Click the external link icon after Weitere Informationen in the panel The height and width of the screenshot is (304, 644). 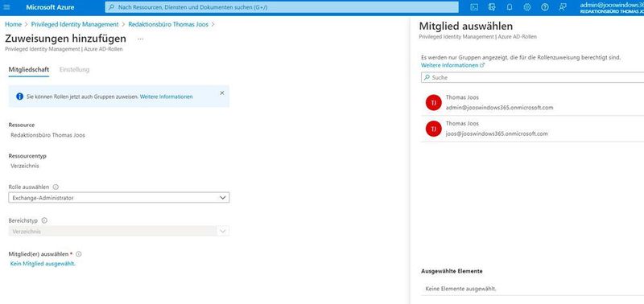point(482,66)
